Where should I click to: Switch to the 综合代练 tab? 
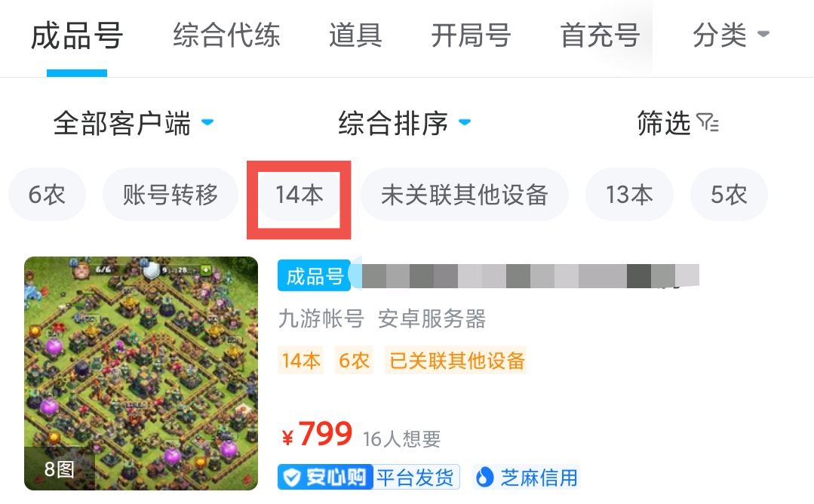pos(227,35)
